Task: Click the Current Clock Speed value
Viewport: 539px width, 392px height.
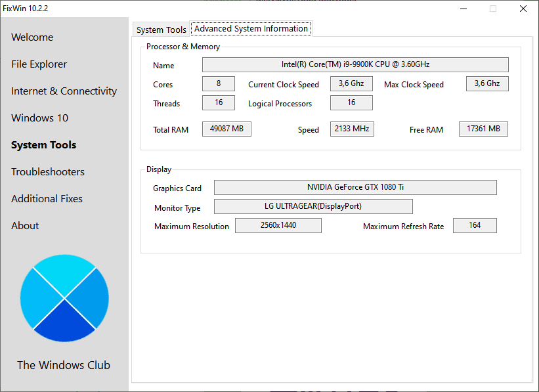Action: [351, 83]
